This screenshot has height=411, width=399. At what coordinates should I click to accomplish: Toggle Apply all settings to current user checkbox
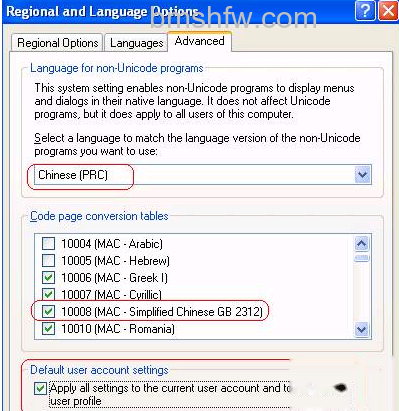[x=40, y=388]
